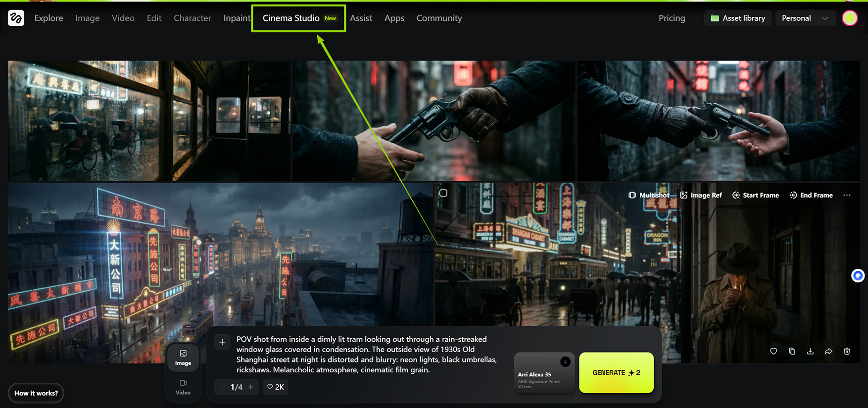The width and height of the screenshot is (868, 408).
Task: Click the Higgsfield logo in top left
Action: 16,18
